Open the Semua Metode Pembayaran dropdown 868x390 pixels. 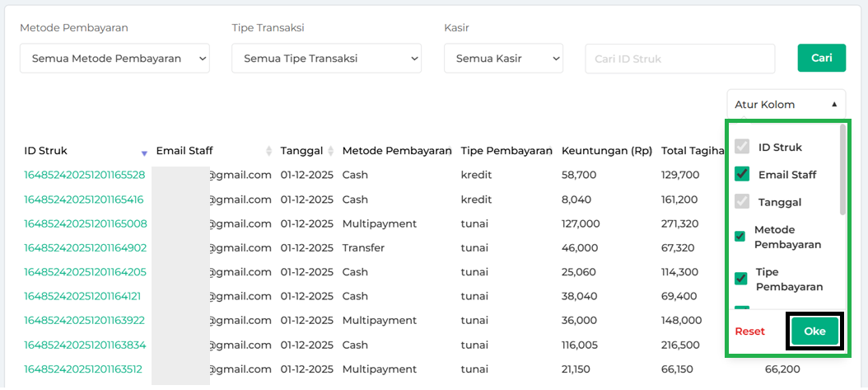coord(114,59)
